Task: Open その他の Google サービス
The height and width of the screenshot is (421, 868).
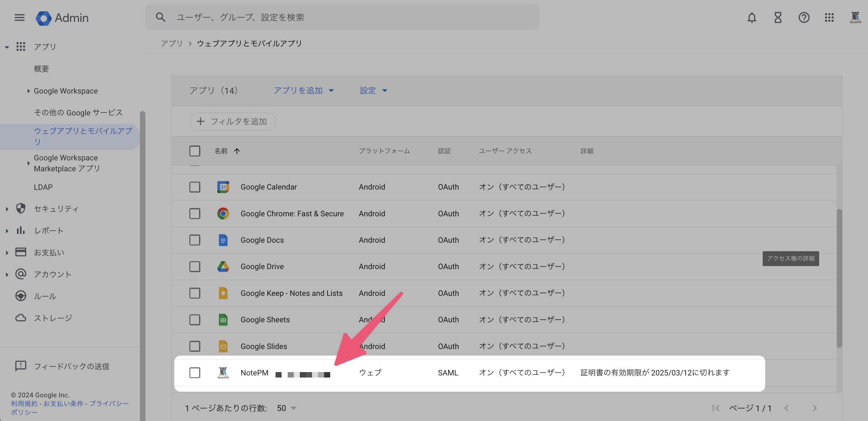Action: (78, 113)
